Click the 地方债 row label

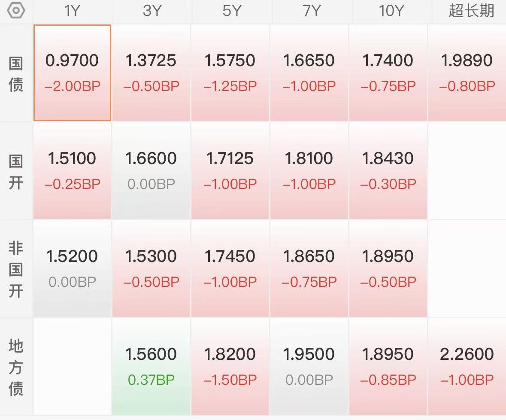[x=16, y=367]
